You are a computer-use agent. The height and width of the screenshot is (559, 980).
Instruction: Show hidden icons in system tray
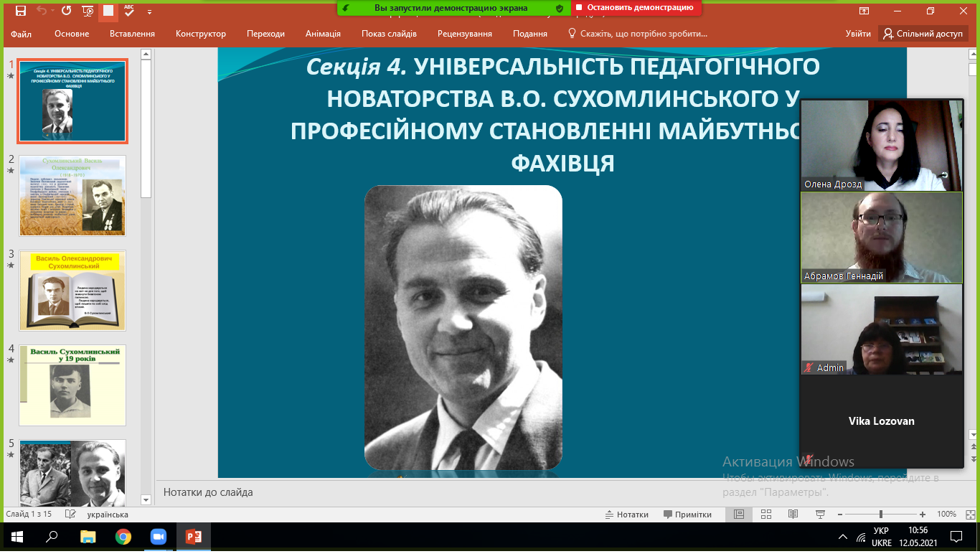pyautogui.click(x=842, y=537)
